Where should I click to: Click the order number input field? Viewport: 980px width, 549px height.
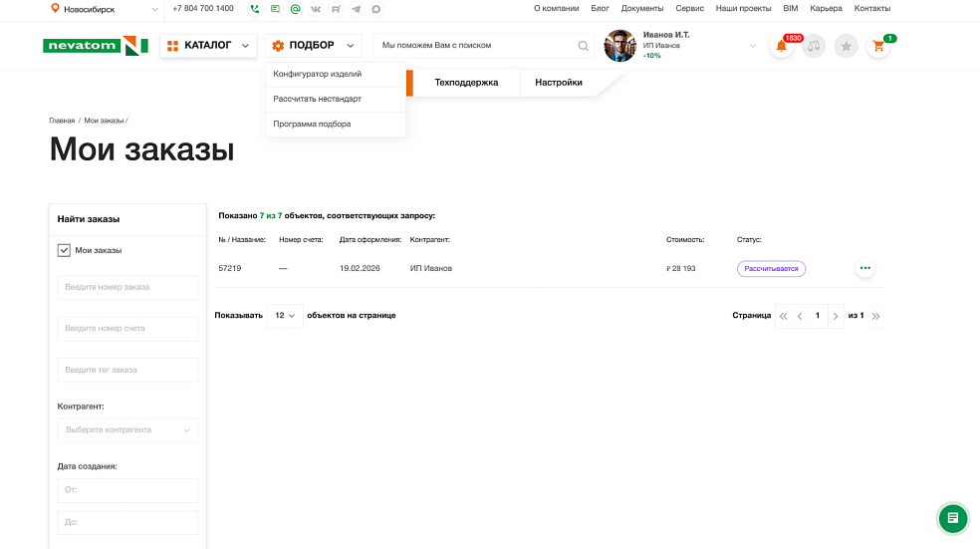point(127,287)
